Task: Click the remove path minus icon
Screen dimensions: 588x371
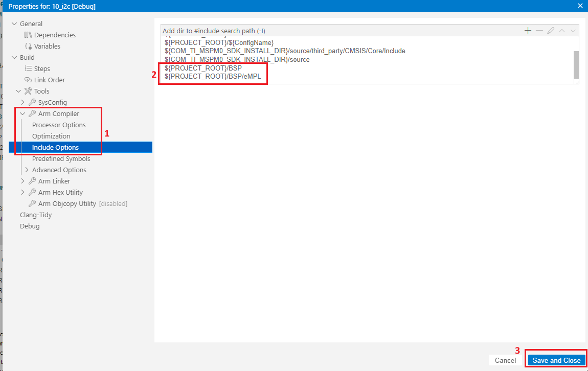Action: click(539, 31)
